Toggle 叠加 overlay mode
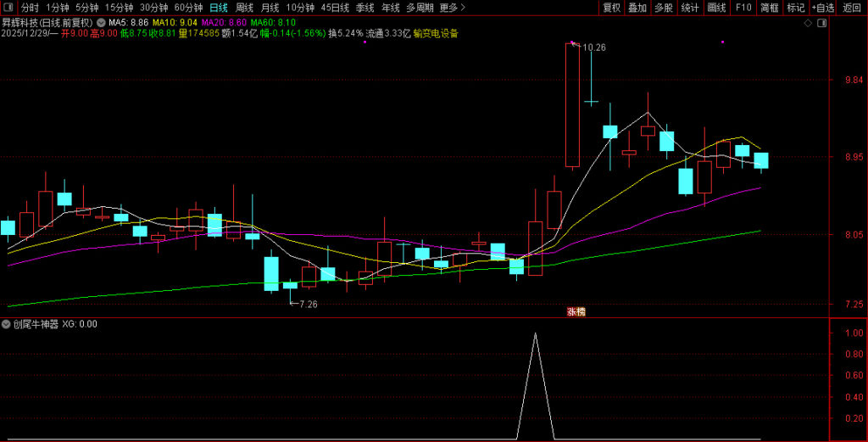The width and height of the screenshot is (868, 442). pos(637,8)
